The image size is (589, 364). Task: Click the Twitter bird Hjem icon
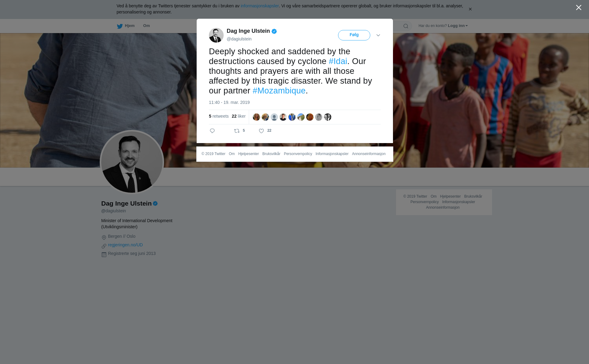(x=120, y=26)
